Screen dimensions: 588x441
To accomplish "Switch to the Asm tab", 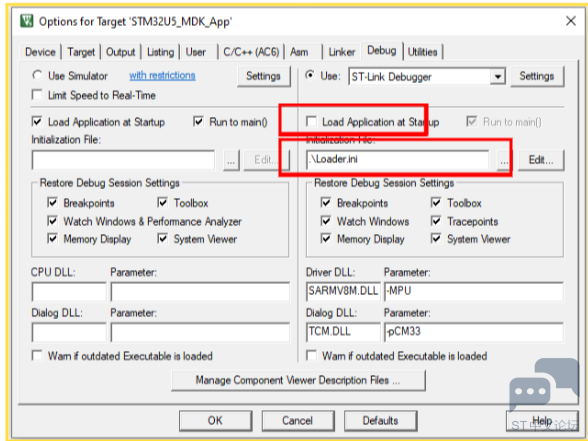I will tap(299, 52).
